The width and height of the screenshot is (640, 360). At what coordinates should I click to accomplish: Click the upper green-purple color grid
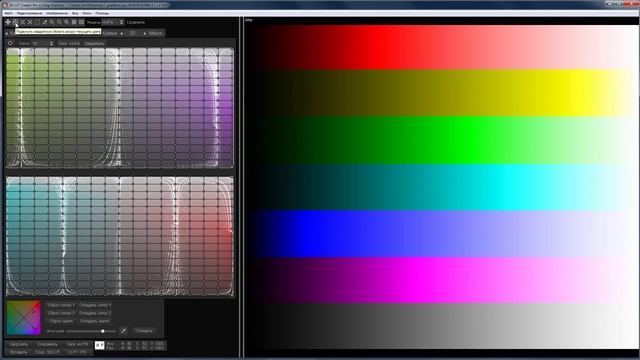point(120,108)
